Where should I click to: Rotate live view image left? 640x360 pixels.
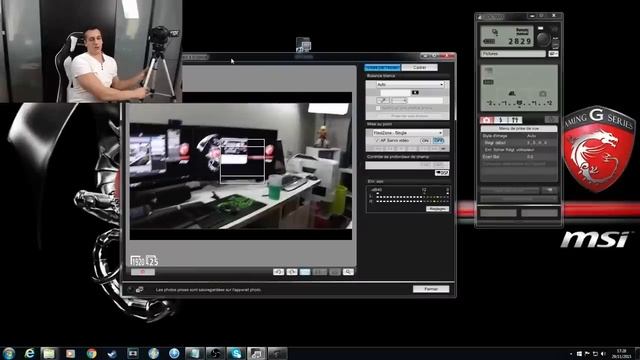tap(278, 272)
